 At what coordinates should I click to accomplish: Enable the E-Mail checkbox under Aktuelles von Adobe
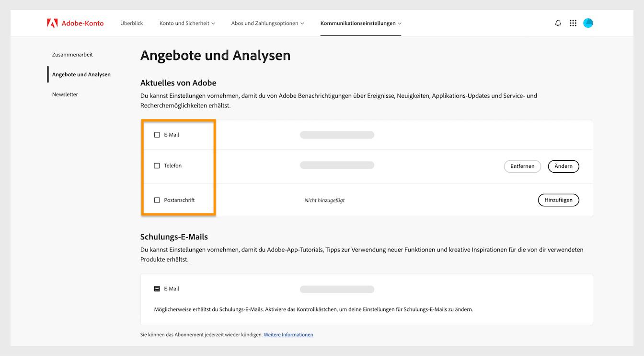pos(157,135)
